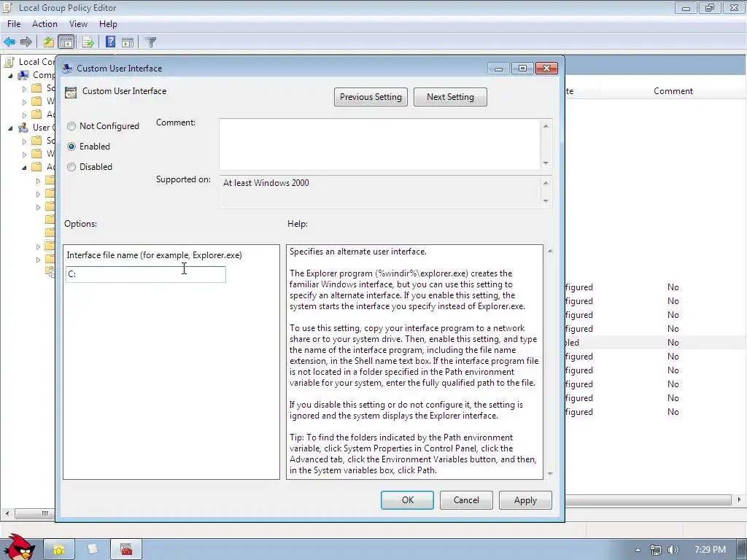Collapse the expanded third User Configuration folder
747x560 pixels.
point(24,168)
